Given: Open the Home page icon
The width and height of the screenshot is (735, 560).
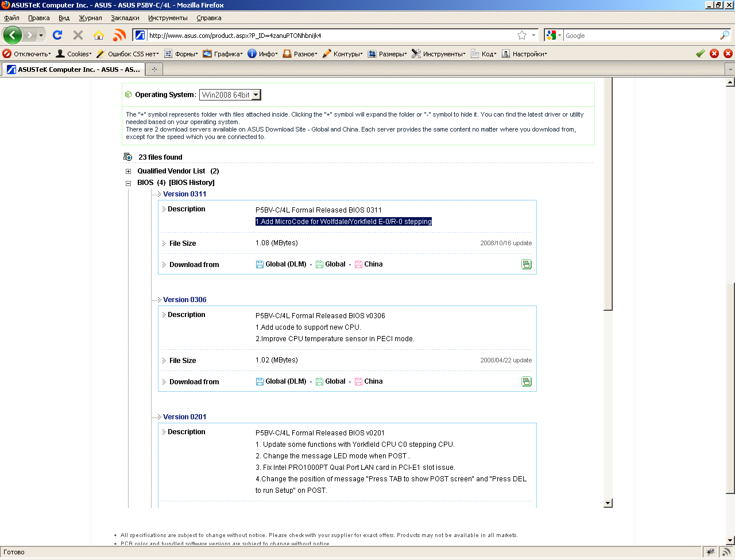Looking at the screenshot, I should click(x=99, y=35).
